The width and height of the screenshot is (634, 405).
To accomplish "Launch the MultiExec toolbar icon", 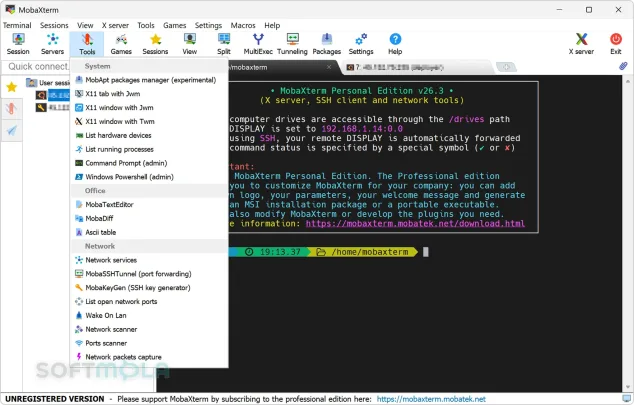I will click(258, 44).
